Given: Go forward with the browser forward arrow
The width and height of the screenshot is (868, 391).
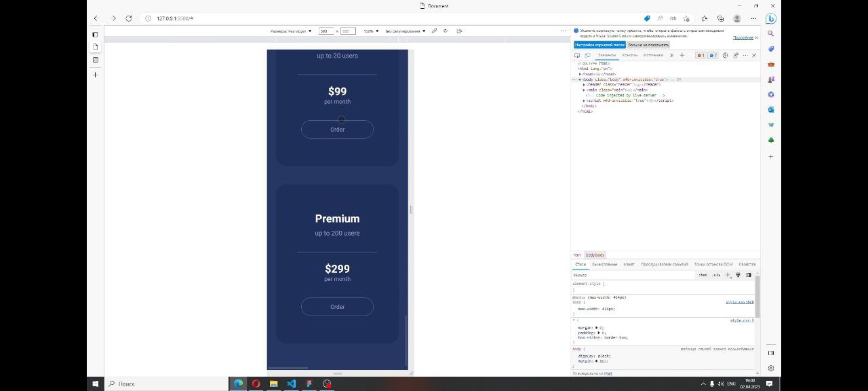Looking at the screenshot, I should click(113, 18).
